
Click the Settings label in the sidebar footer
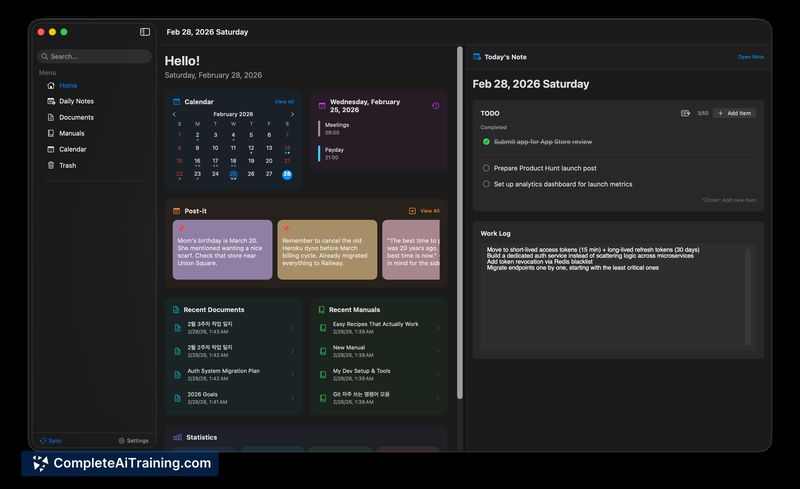tap(138, 441)
